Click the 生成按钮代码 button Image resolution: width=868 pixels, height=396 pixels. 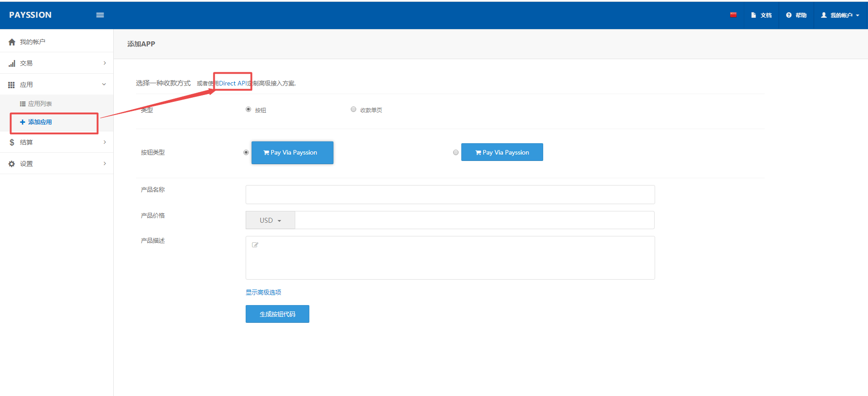point(278,314)
